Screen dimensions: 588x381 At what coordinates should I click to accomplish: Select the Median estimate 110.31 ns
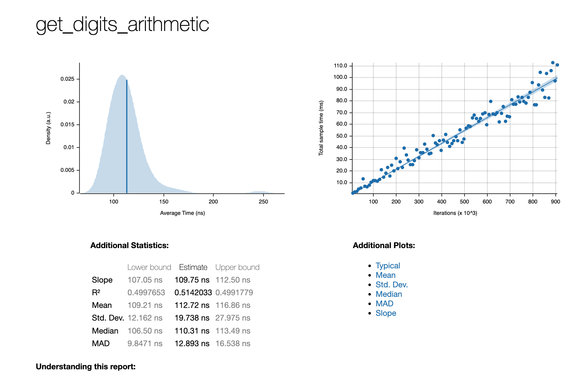point(192,331)
